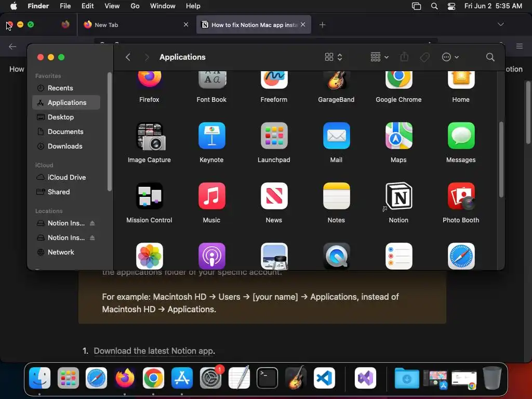
Task: Select the Font Book app icon
Action: click(212, 79)
